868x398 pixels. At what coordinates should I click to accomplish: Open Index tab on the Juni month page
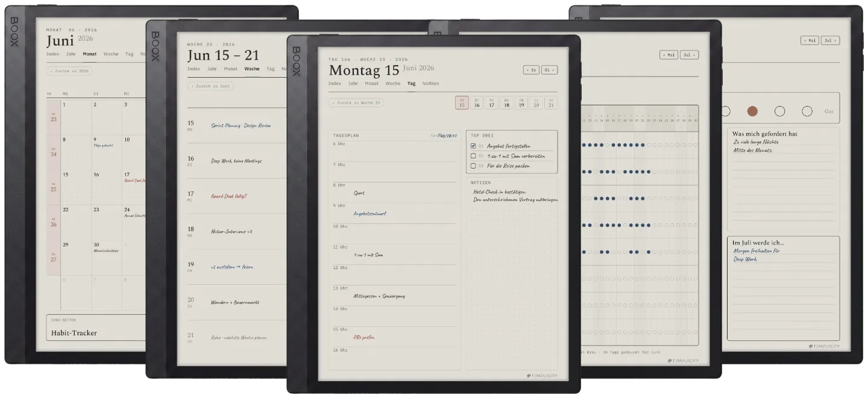53,54
